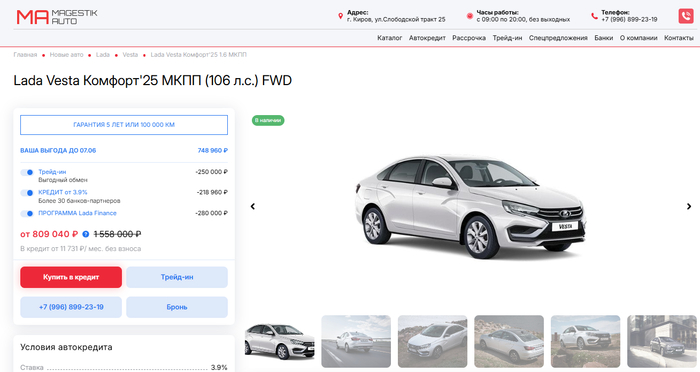Click the Бронь reservation button

pos(177,307)
